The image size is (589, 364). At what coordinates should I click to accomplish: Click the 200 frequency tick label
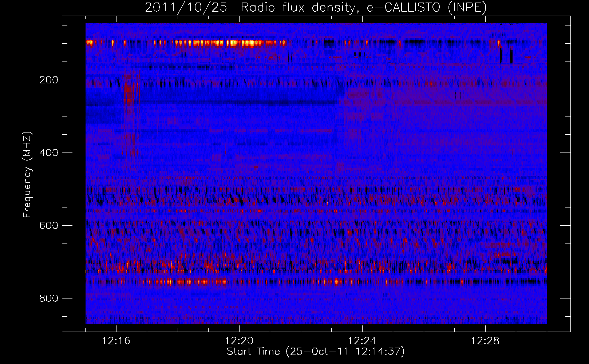click(x=49, y=80)
